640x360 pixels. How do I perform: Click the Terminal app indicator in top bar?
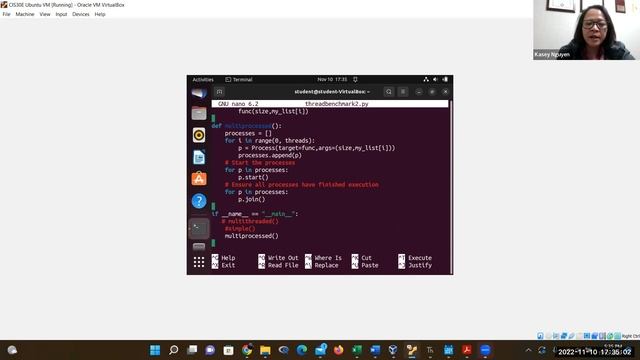point(239,80)
